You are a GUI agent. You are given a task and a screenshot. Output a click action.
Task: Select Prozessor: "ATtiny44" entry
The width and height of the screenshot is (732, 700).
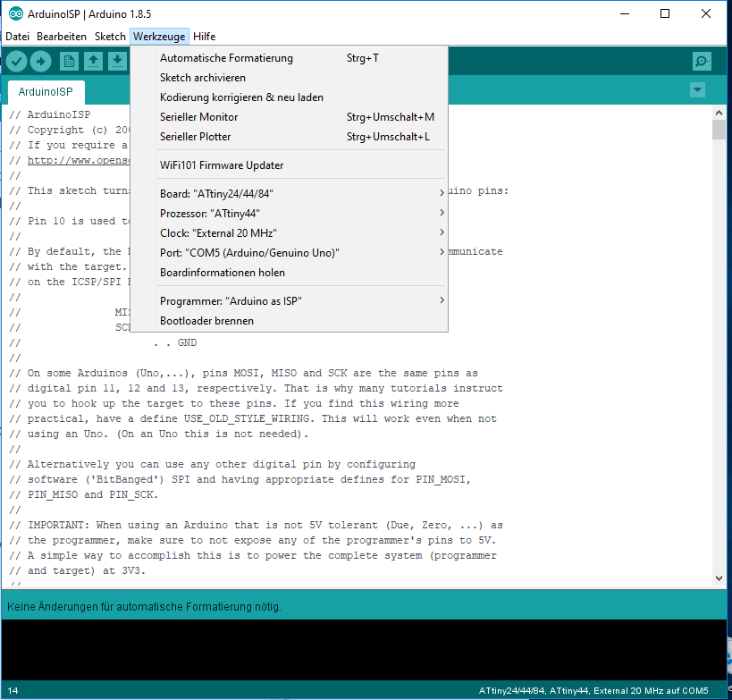[289, 213]
